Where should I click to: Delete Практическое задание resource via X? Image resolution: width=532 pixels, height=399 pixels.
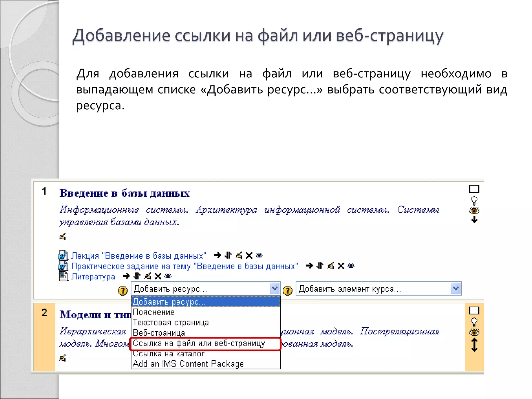point(341,266)
